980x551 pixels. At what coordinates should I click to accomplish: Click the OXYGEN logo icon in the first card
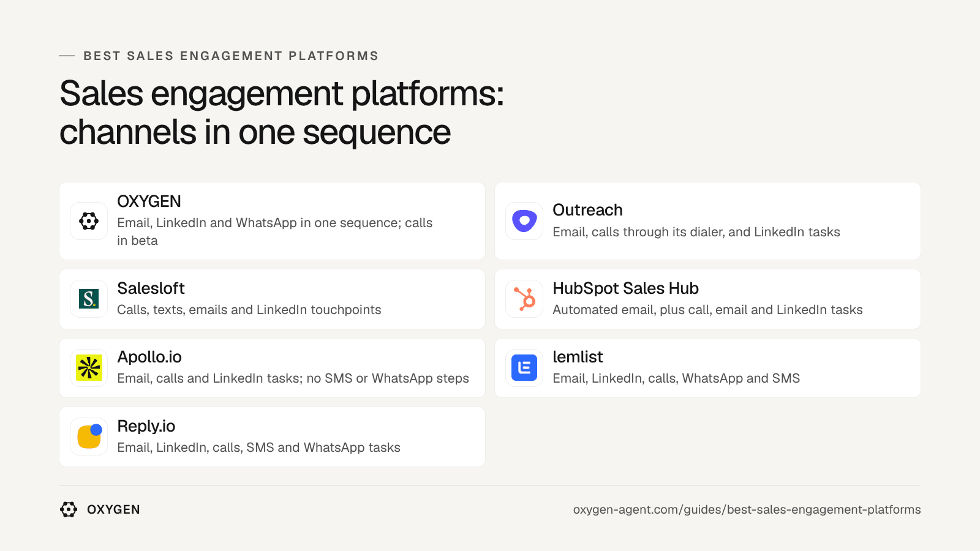(x=89, y=221)
